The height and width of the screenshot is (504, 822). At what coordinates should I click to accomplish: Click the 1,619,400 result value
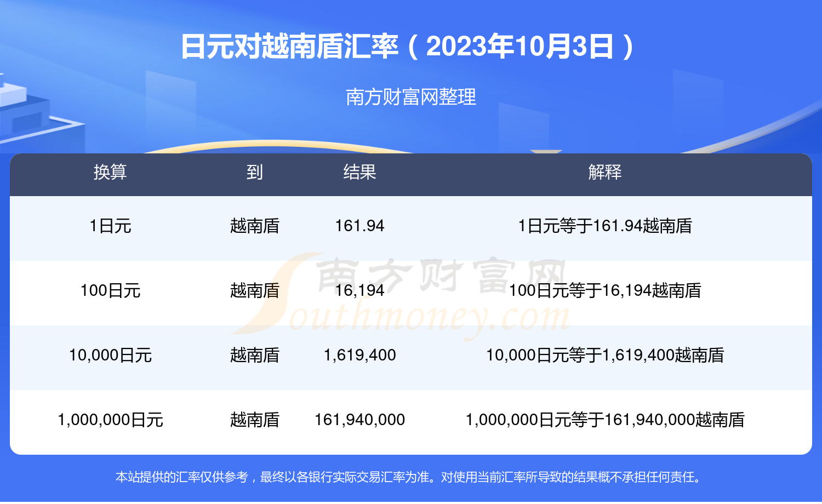coord(359,355)
